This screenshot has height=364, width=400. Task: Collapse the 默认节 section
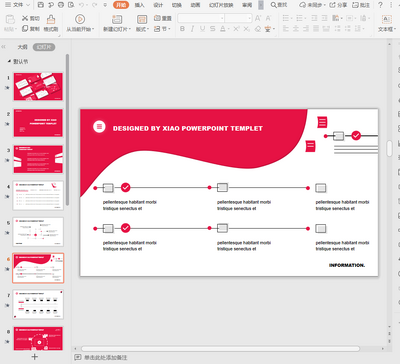click(9, 61)
